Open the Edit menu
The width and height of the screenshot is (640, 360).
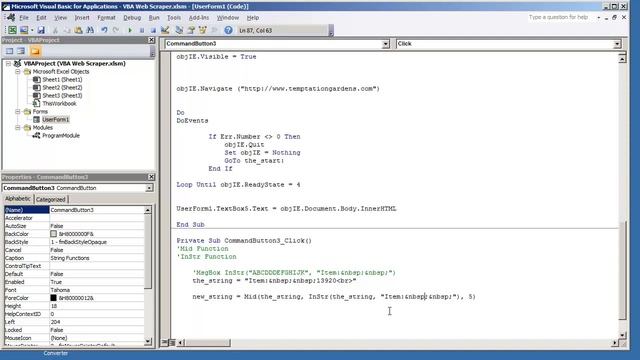tap(41, 18)
